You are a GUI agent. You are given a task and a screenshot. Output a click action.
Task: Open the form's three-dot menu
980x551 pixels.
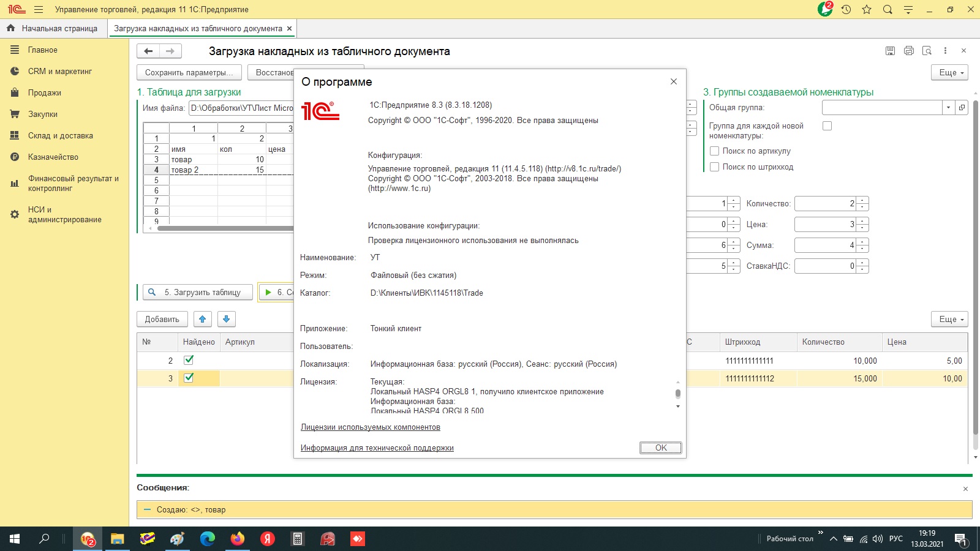tap(945, 51)
